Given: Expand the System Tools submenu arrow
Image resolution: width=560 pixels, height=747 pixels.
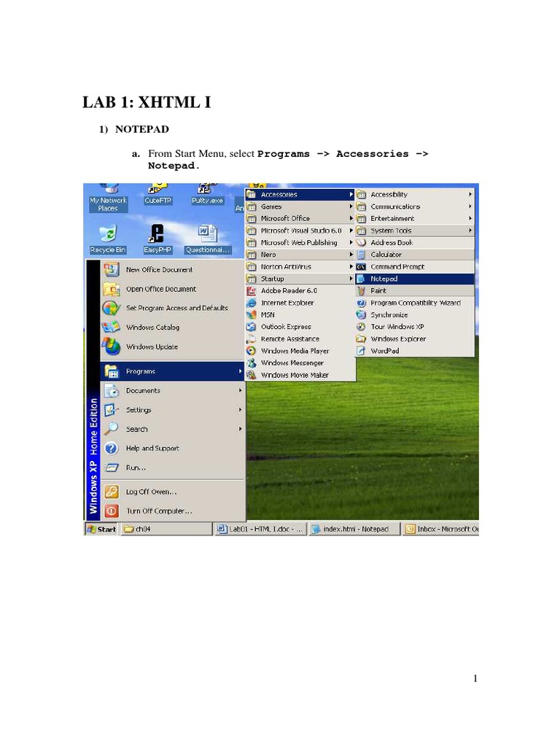Looking at the screenshot, I should click(470, 231).
